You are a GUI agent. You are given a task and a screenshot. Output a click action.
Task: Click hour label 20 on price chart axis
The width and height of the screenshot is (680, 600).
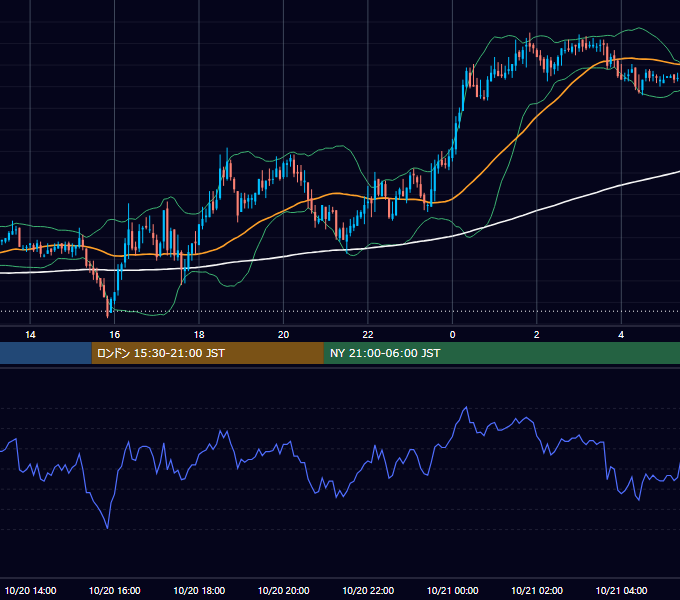[x=284, y=335]
